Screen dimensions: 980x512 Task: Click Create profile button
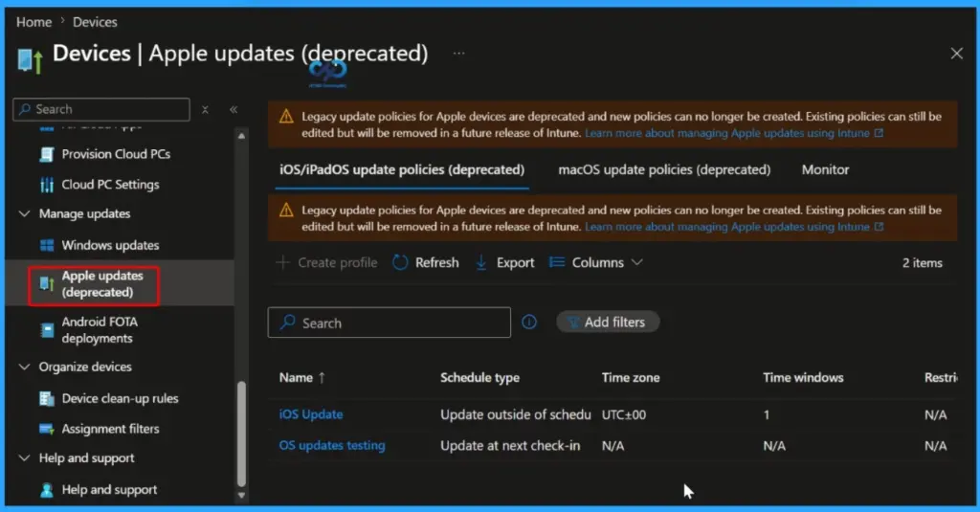(x=327, y=262)
